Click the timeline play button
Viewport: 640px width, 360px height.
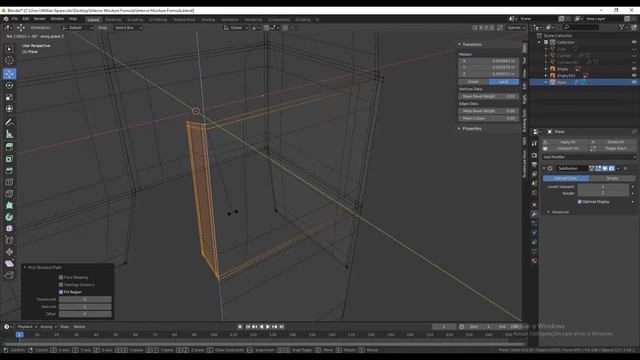268,327
